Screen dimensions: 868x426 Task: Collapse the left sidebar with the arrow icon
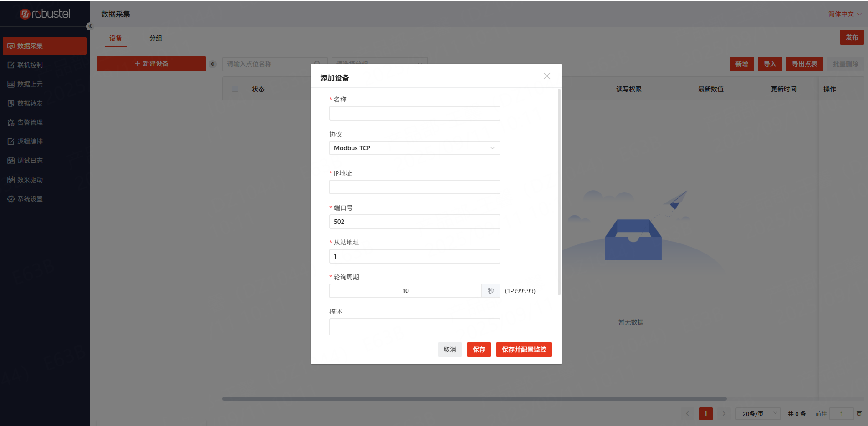(x=90, y=26)
